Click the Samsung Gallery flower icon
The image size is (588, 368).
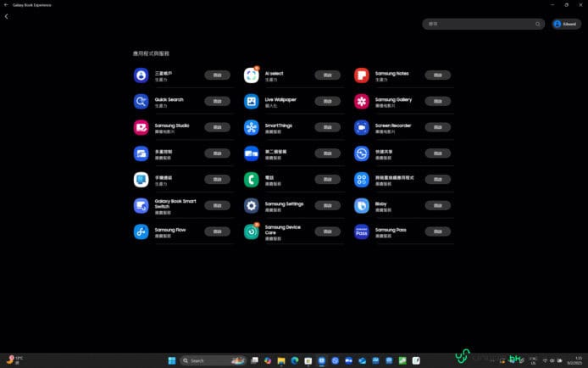click(361, 102)
